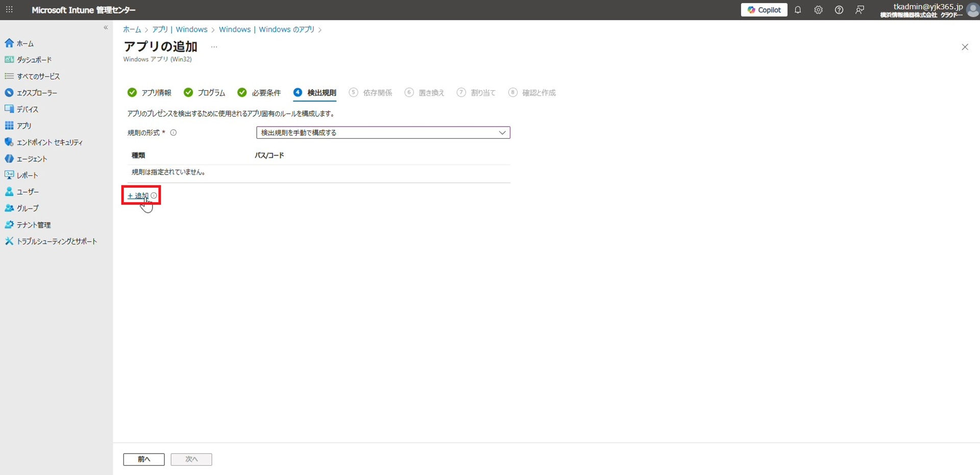Open the settings gear icon
Screen dimensions: 980x475
click(x=818, y=10)
